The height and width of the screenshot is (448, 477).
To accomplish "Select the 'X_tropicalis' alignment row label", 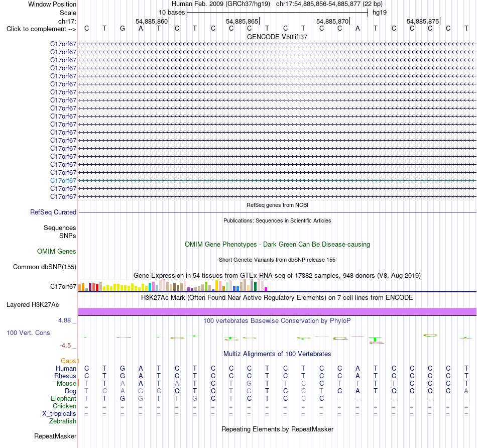I will pos(59,414).
